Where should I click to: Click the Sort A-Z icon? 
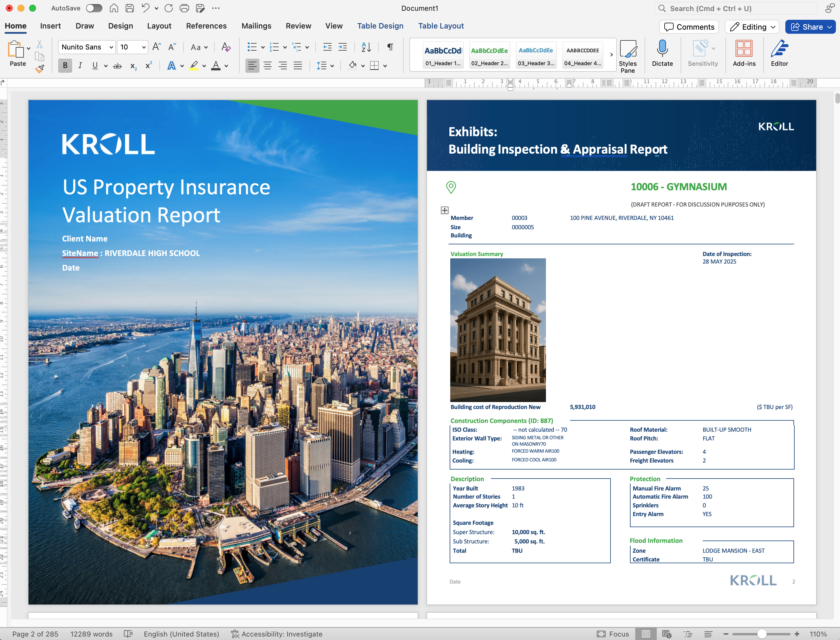[366, 47]
